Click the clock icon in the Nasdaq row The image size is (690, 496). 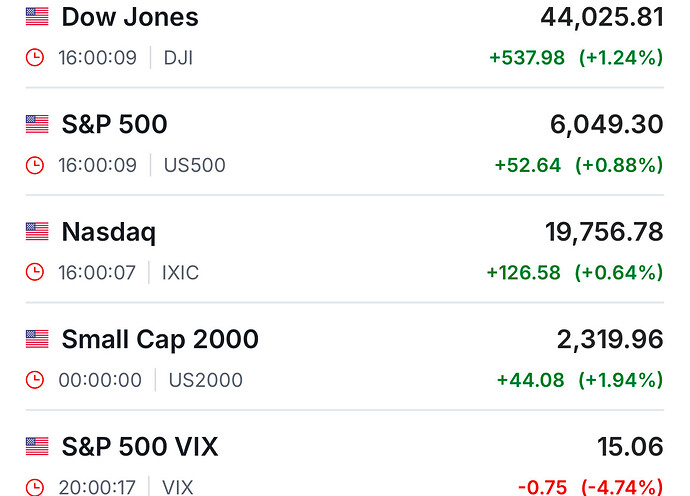click(35, 272)
